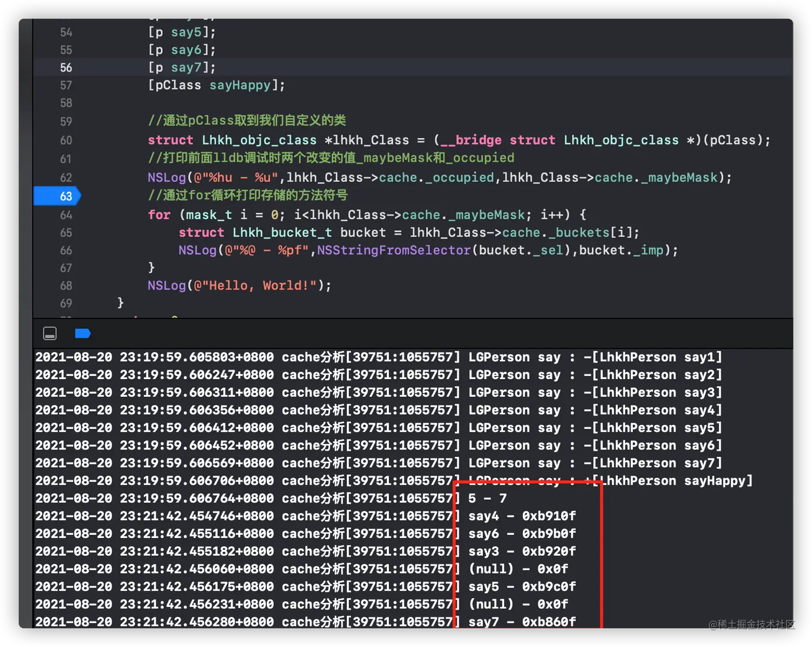Click the console log line ending 'say4]'
The image size is (812, 647).
pos(379,410)
